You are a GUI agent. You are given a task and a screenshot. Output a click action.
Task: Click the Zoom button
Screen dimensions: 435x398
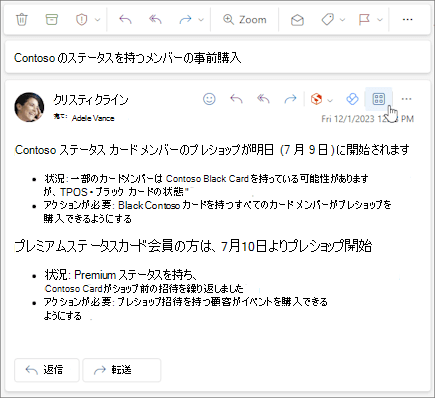(x=245, y=20)
